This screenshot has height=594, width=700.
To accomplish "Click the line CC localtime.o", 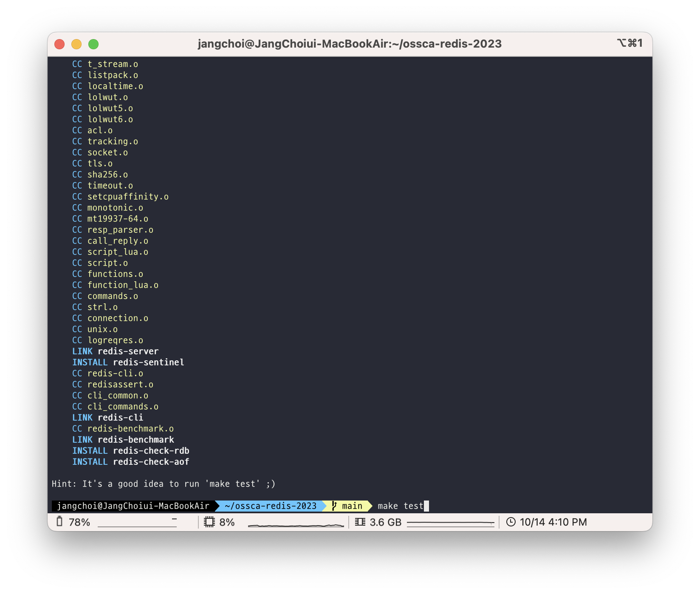I will coord(108,86).
